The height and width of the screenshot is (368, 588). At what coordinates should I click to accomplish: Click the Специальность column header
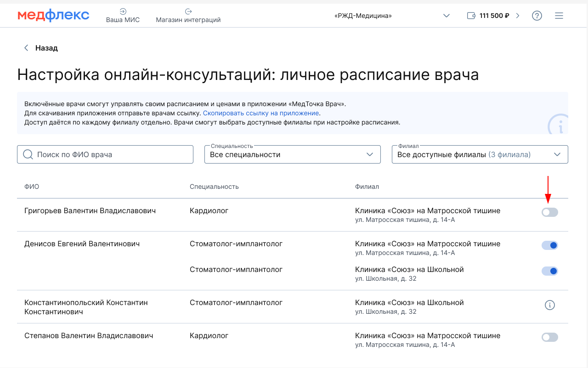pyautogui.click(x=214, y=187)
